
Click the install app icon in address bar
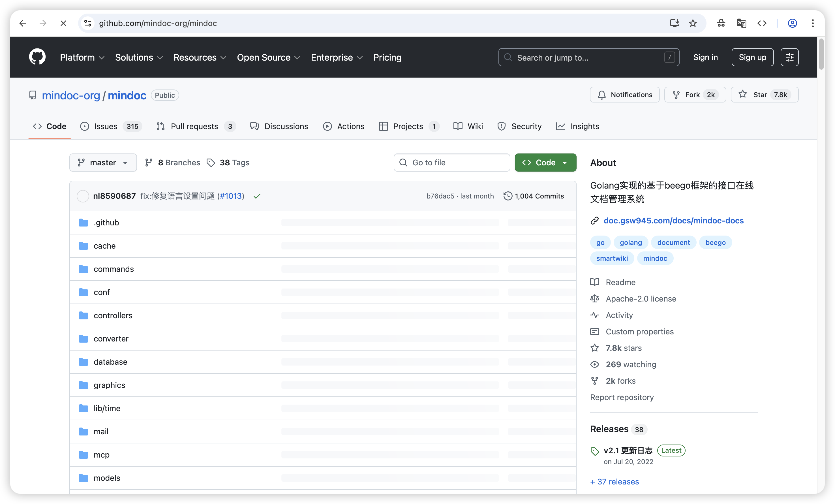tap(675, 23)
